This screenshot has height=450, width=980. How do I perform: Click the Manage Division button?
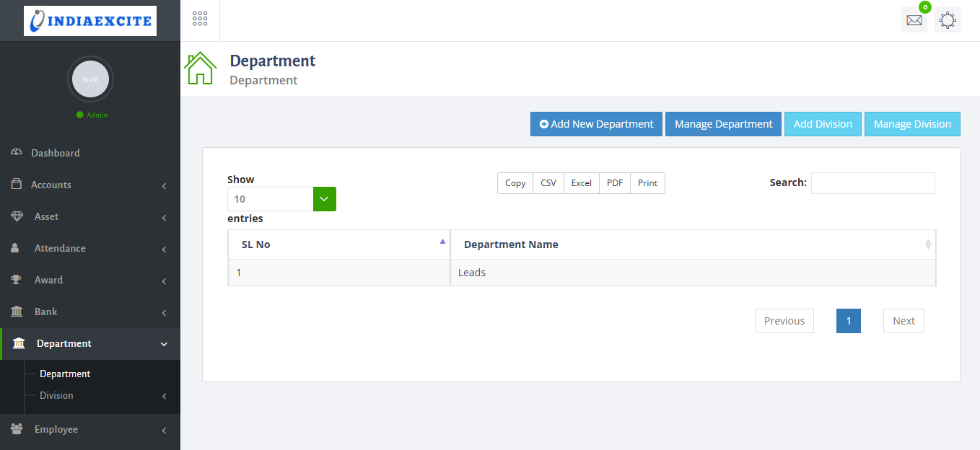click(912, 124)
